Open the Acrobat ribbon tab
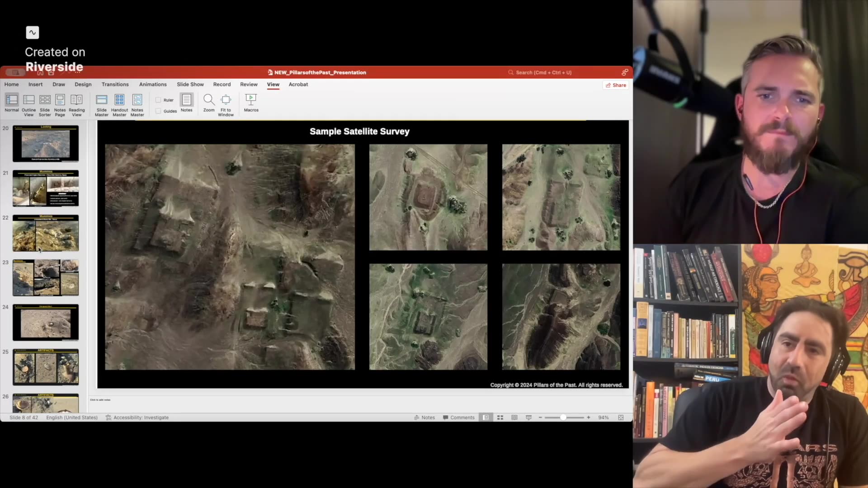 pos(298,84)
